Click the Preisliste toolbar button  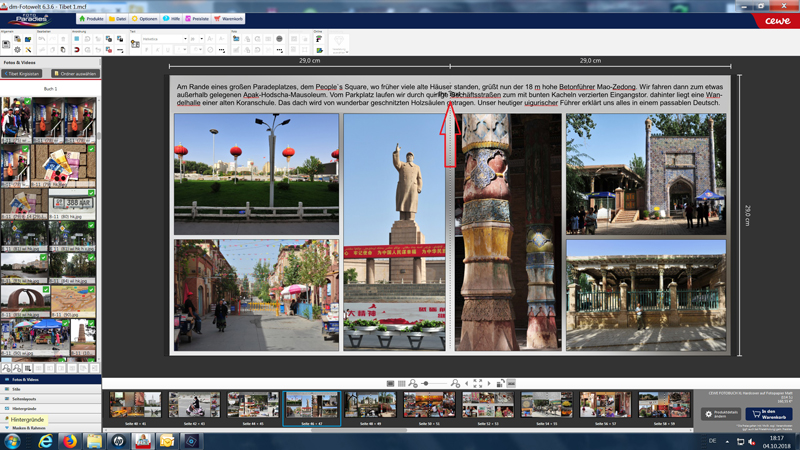pyautogui.click(x=197, y=19)
